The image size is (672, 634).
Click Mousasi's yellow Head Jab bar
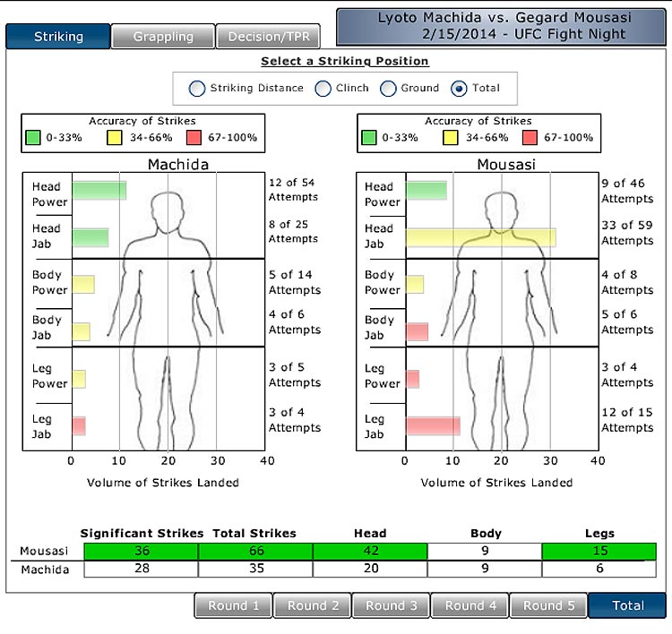click(480, 237)
